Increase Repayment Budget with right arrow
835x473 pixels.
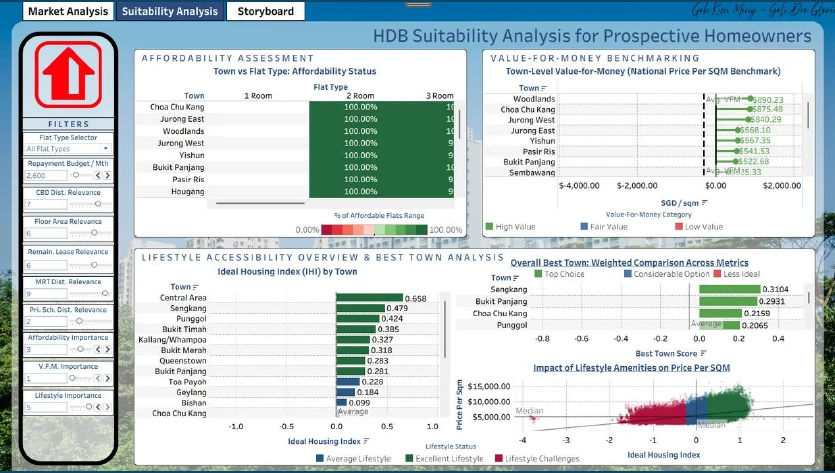click(108, 175)
